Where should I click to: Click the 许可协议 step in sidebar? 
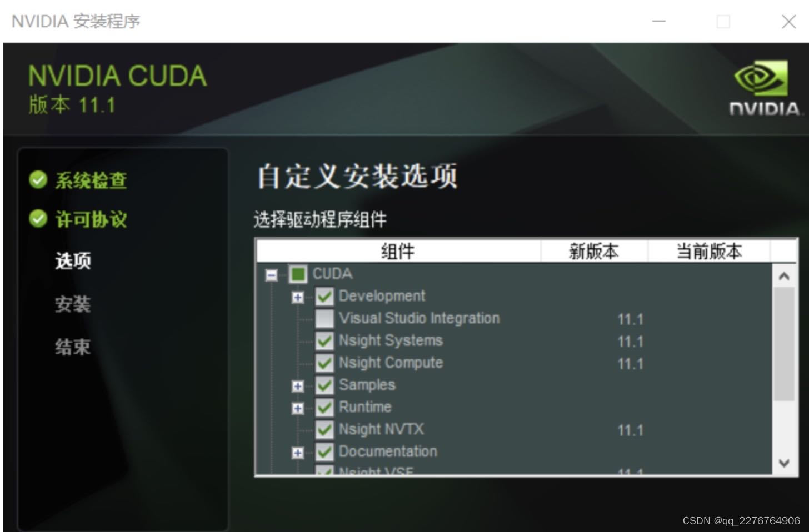pos(91,219)
